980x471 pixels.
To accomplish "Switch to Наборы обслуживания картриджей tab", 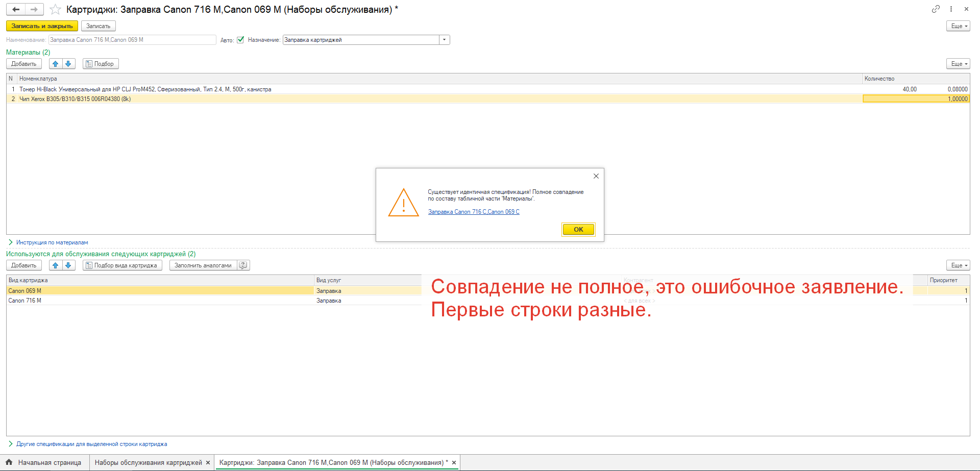I will tap(148, 463).
